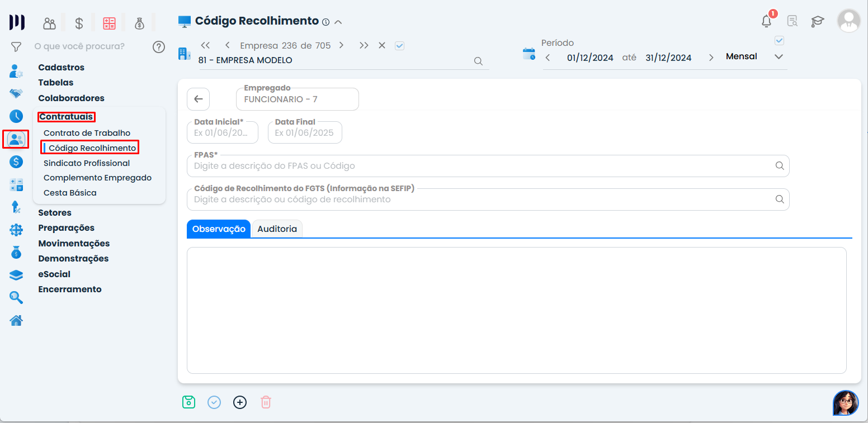This screenshot has width=868, height=423.
Task: Select the blue dollar coin sidebar icon
Action: point(16,162)
